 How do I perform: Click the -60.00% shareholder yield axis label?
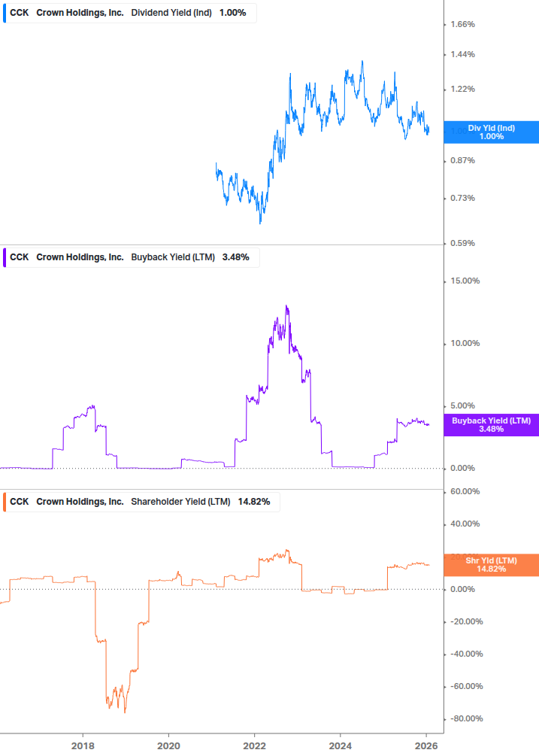pos(466,687)
